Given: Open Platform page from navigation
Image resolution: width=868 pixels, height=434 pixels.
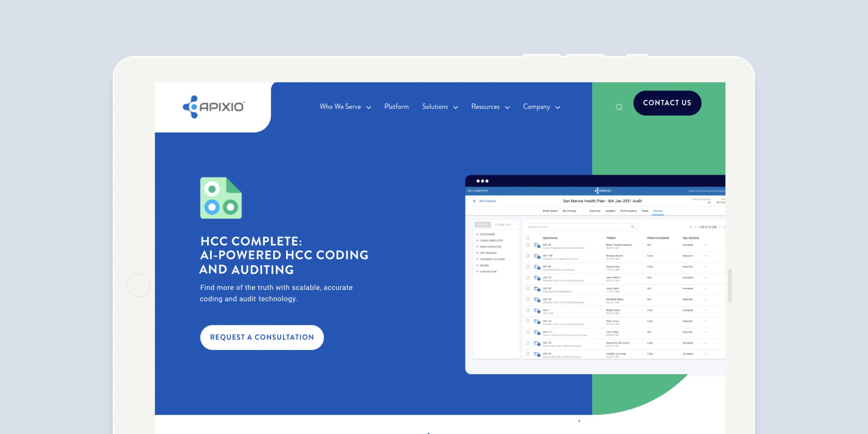Looking at the screenshot, I should 397,107.
